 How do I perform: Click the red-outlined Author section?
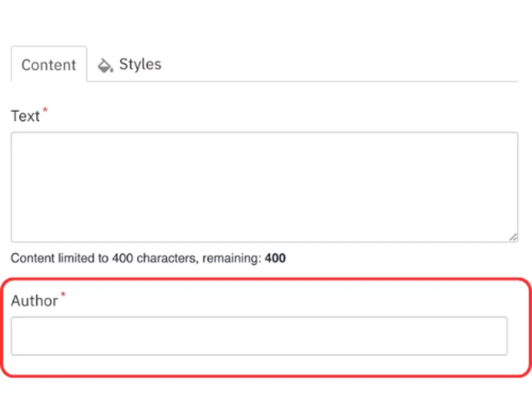tap(266, 366)
